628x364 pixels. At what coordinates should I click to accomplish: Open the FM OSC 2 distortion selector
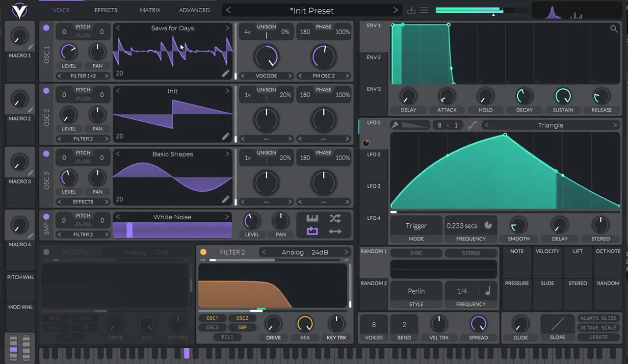pyautogui.click(x=323, y=76)
